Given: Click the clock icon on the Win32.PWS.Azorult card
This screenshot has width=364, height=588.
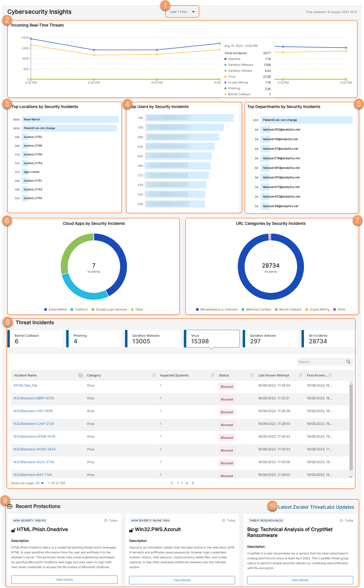Looking at the screenshot, I should [224, 521].
